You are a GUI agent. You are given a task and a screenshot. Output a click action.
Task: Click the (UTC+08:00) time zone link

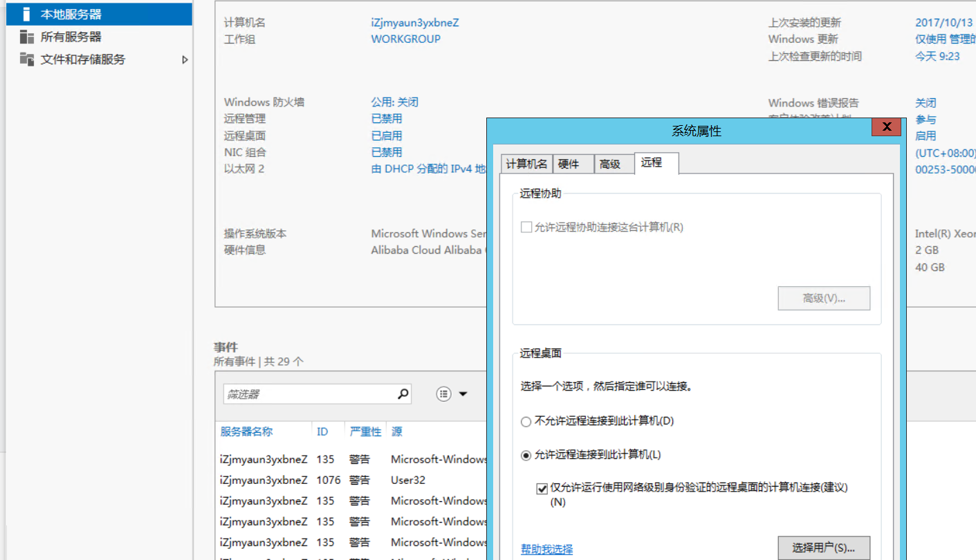point(945,153)
